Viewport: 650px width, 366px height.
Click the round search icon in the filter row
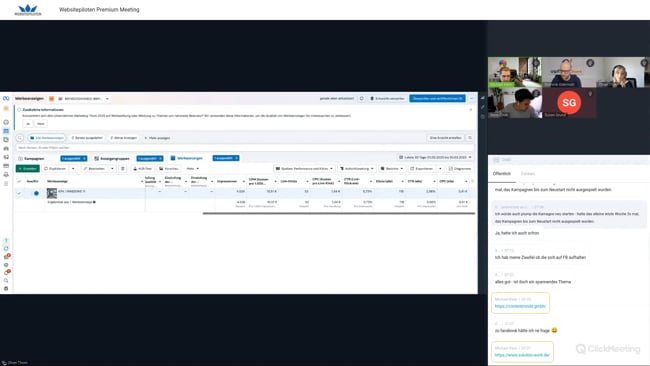20,138
